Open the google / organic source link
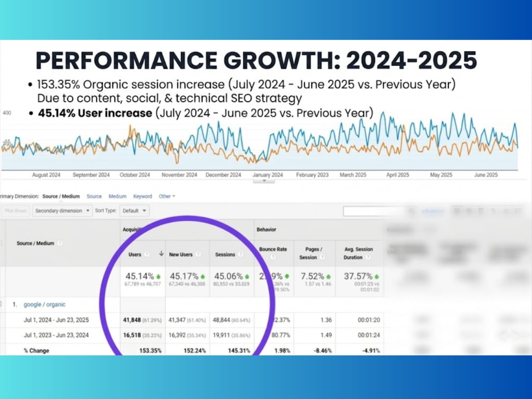This screenshot has width=532, height=399. tap(45, 304)
